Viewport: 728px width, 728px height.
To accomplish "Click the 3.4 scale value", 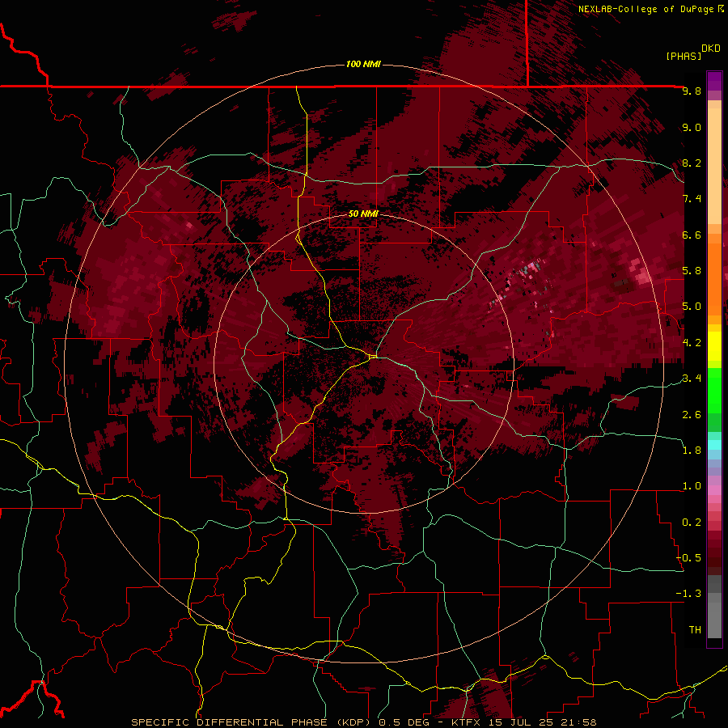I will point(692,379).
